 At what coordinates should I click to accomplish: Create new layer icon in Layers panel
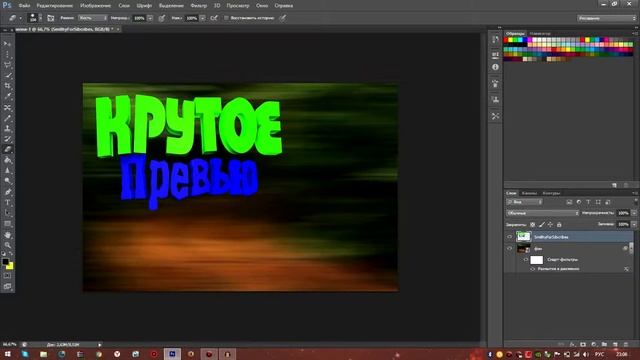(x=615, y=345)
